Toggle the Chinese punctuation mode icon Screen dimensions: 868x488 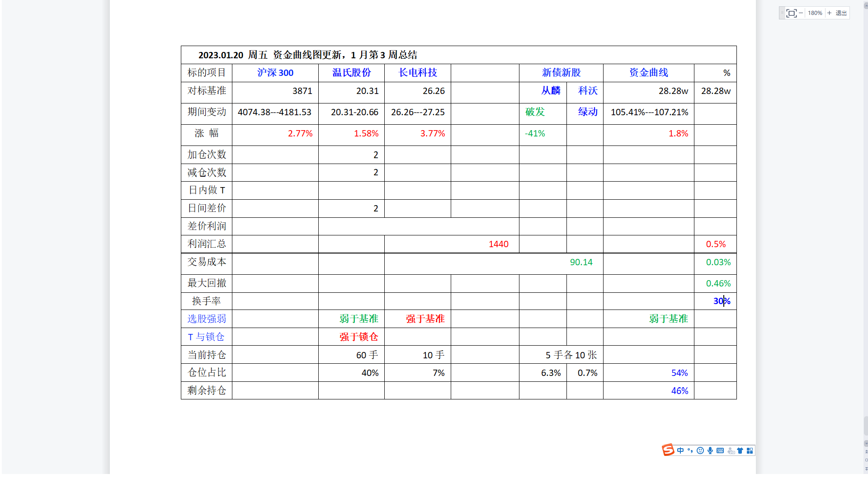point(690,450)
